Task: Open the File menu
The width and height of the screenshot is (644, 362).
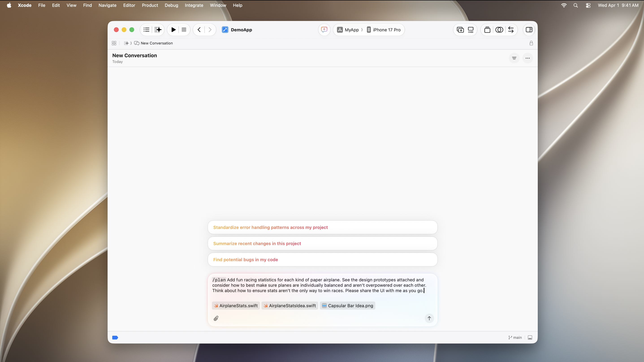Action: [42, 5]
